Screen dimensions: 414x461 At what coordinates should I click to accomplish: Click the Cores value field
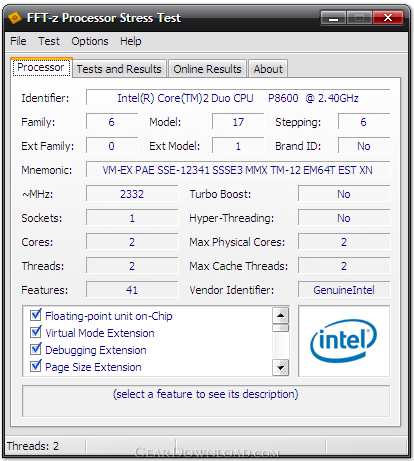tap(132, 242)
